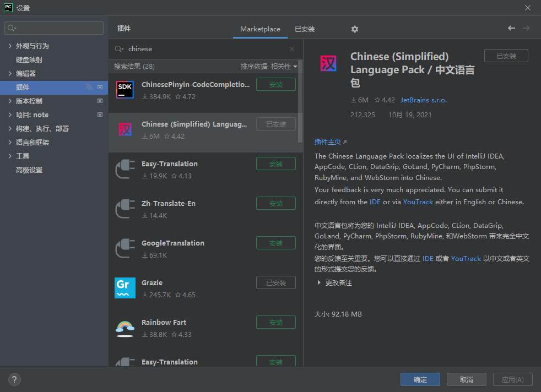Clear the chinese search text with X
The height and width of the screenshot is (392, 541).
(x=292, y=49)
